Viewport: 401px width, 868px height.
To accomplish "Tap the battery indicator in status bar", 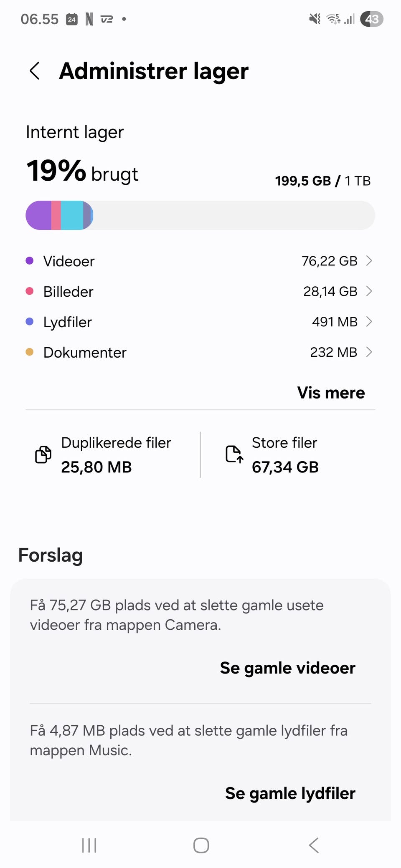I will pos(371,19).
